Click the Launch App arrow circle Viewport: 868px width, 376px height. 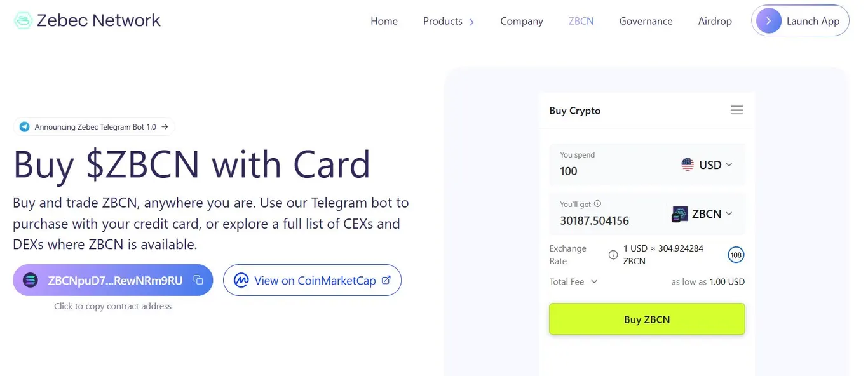(769, 21)
